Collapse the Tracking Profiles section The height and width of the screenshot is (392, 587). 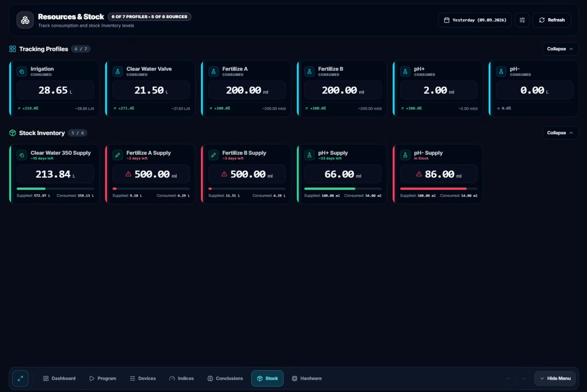[560, 49]
